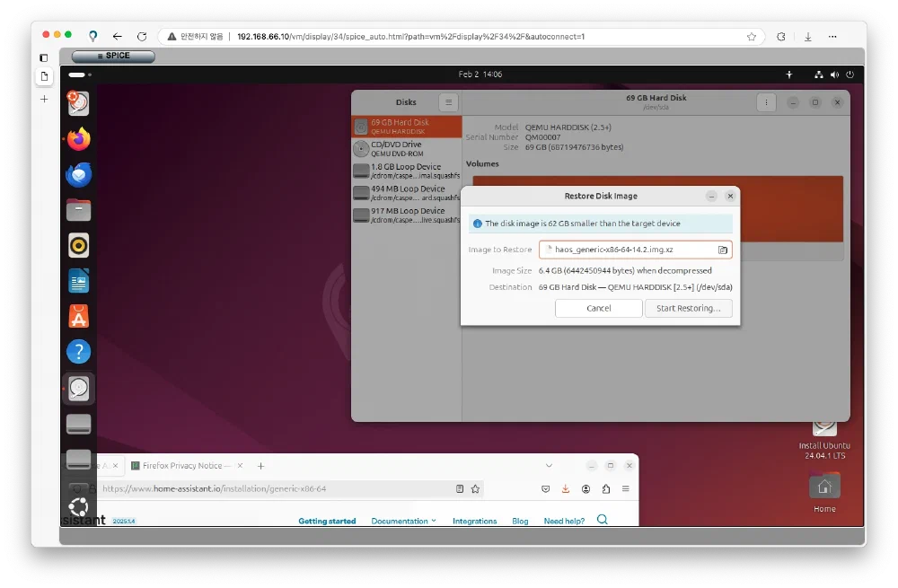
Task: Open Firefox downloads arrow icon
Action: coord(566,489)
